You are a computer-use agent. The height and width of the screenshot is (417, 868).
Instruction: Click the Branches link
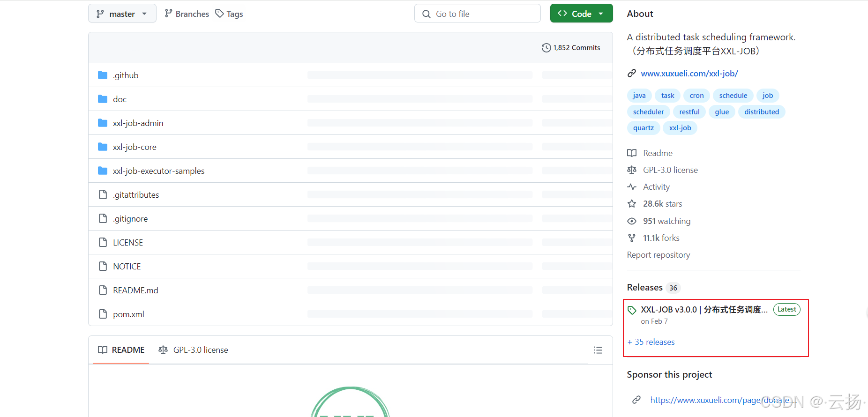click(187, 14)
